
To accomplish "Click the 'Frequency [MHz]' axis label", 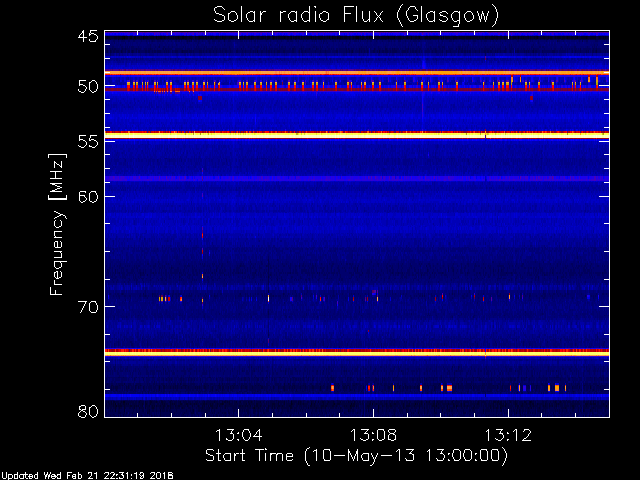I will 57,224.
